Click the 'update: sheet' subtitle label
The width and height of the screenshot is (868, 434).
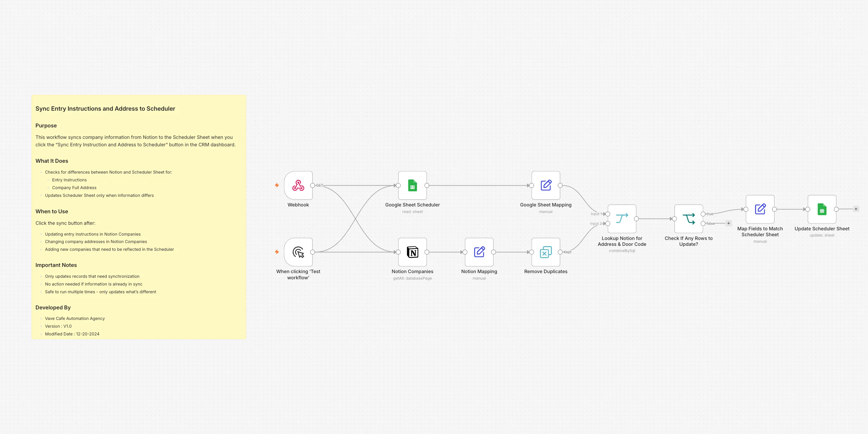[x=822, y=235]
